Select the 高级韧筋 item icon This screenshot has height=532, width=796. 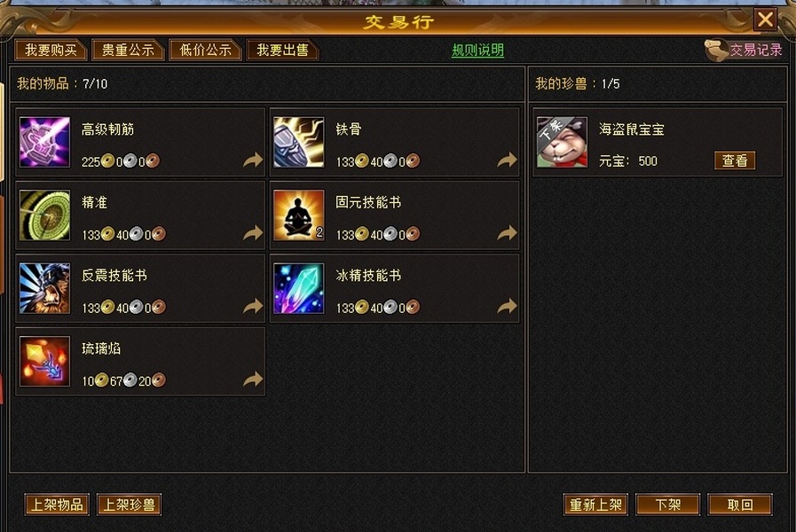click(x=44, y=142)
